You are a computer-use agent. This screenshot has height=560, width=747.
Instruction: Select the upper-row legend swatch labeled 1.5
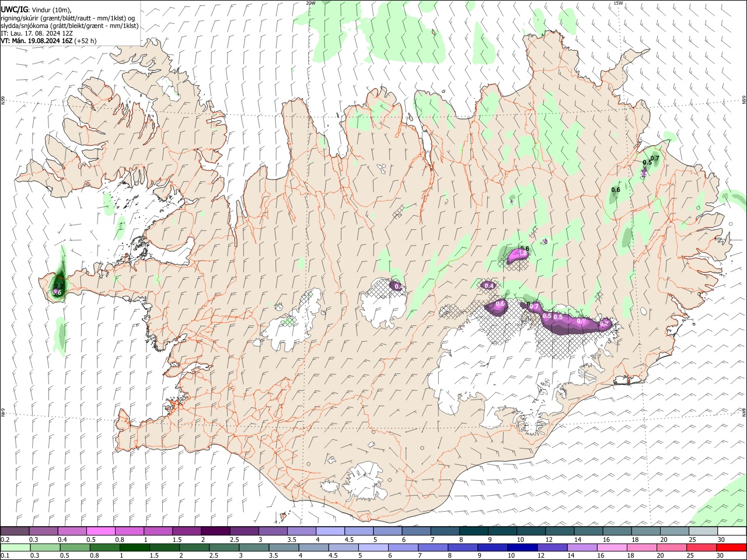tap(187, 531)
